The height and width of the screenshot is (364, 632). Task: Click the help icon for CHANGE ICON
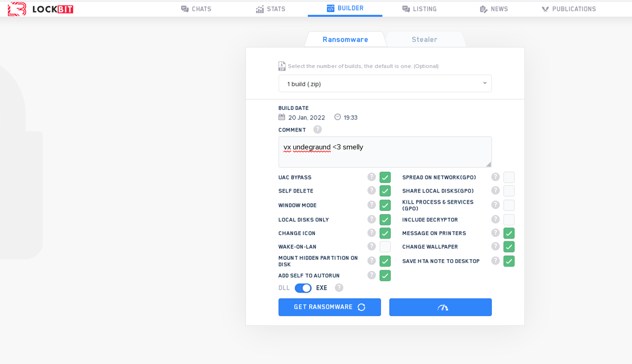click(372, 232)
